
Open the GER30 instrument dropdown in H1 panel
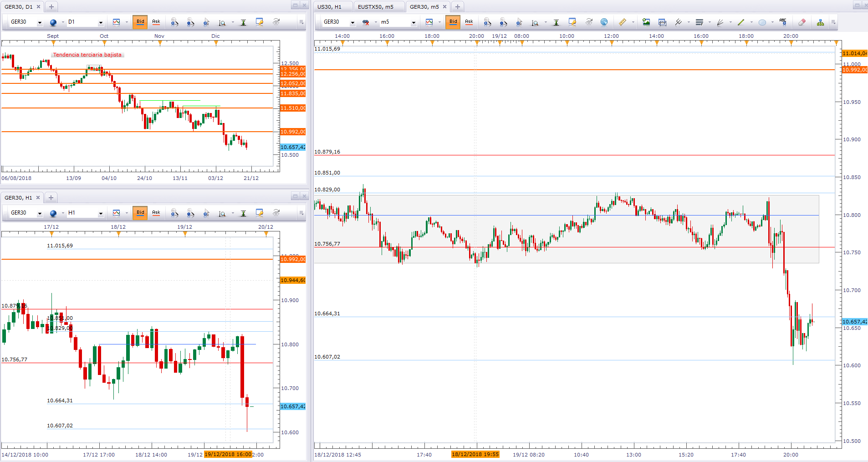coord(40,213)
